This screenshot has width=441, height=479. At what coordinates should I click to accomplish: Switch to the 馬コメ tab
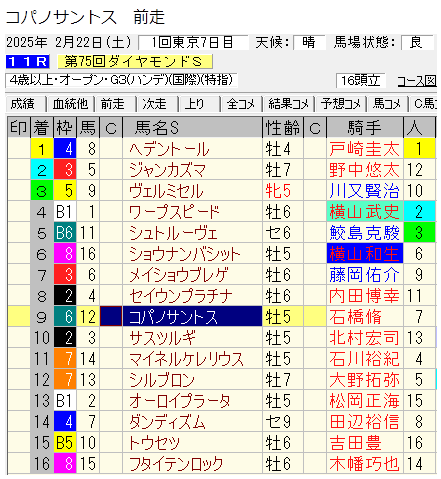tap(387, 104)
